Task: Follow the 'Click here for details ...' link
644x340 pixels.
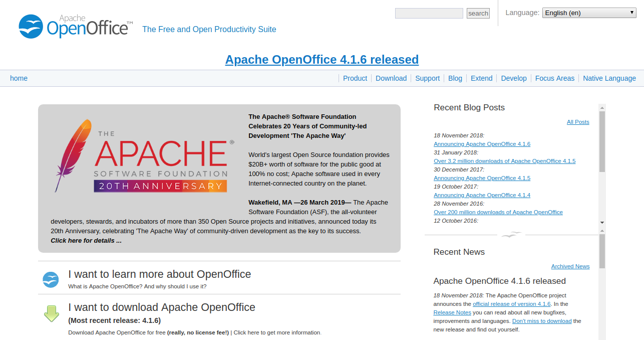Action: coord(86,241)
